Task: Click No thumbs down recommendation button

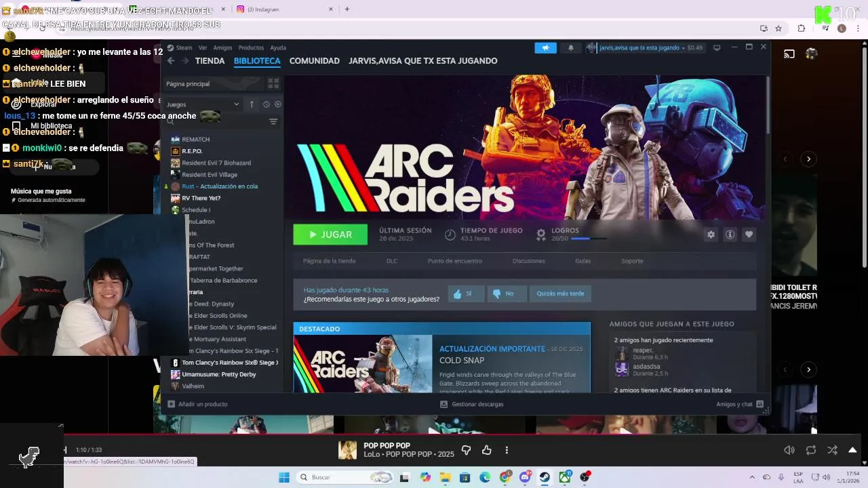Action: [507, 293]
